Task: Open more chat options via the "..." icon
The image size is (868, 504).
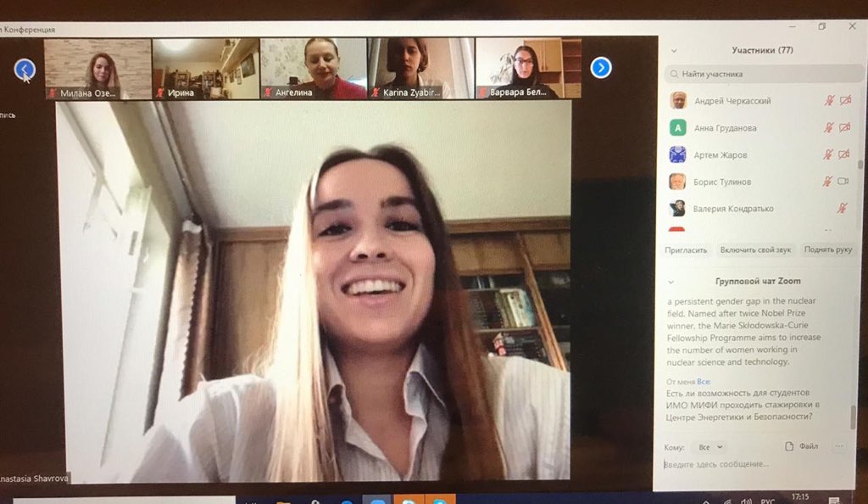Action: 840,445
